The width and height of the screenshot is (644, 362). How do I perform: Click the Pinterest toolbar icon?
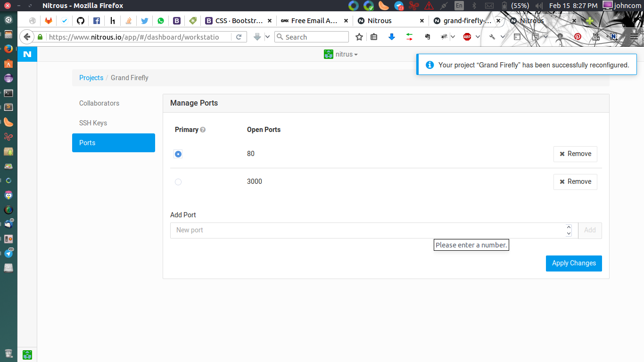pyautogui.click(x=578, y=37)
